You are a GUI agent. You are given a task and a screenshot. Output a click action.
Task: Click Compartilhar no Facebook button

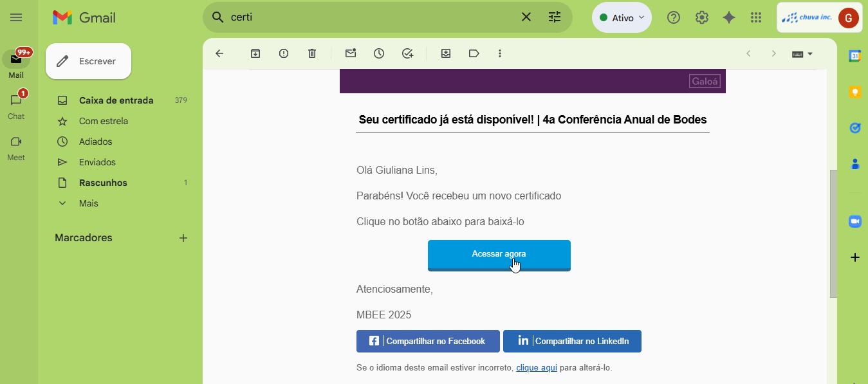tap(428, 342)
